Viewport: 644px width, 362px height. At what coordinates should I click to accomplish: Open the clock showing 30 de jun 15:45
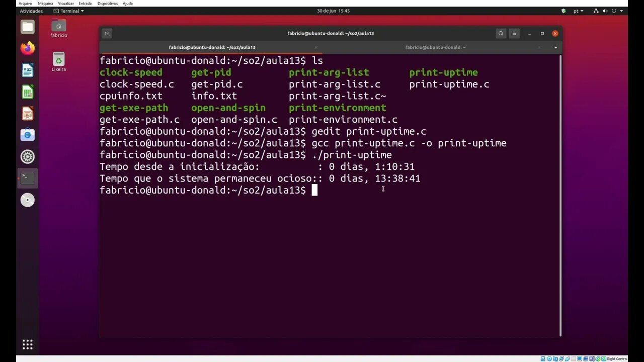point(333,11)
